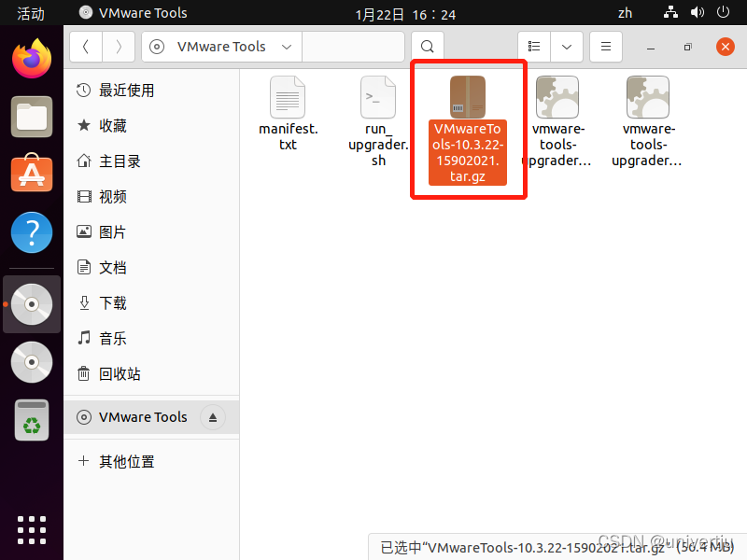The width and height of the screenshot is (747, 560).
Task: Click the disc icon in path bar
Action: [157, 47]
